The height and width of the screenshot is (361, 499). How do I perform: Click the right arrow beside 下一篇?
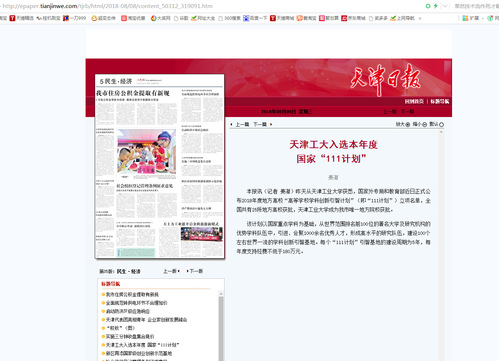271,124
